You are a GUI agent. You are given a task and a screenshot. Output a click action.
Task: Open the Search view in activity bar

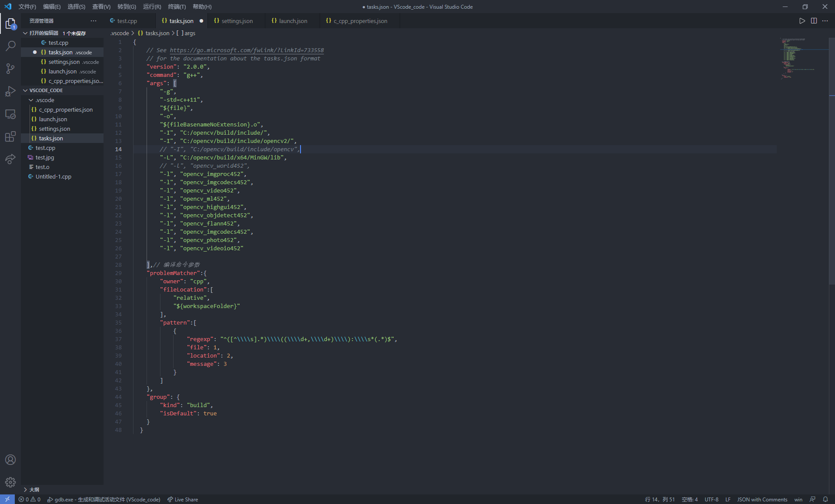(x=10, y=46)
